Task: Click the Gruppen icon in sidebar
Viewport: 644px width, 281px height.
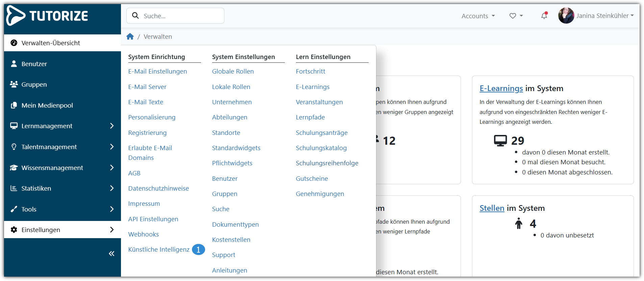Action: tap(14, 84)
